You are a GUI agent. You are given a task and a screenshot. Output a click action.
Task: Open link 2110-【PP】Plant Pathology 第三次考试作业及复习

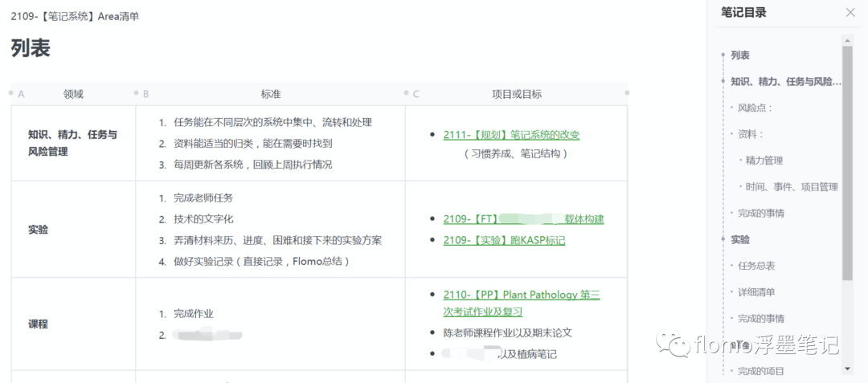pos(522,304)
